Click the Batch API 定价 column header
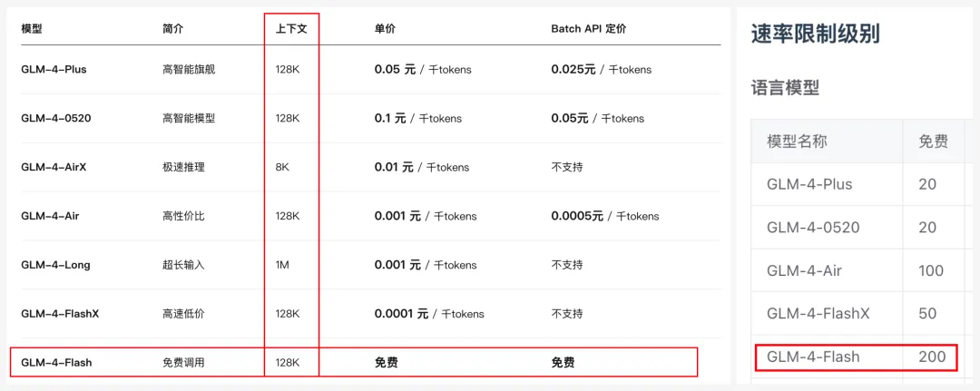The image size is (980, 391). [588, 29]
